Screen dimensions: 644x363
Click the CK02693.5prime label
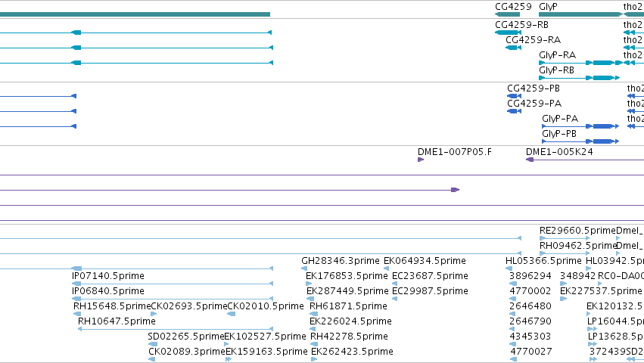[189, 306]
